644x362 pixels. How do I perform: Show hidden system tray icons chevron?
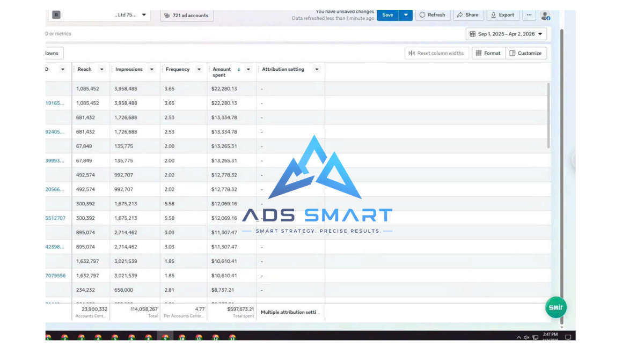pyautogui.click(x=518, y=337)
